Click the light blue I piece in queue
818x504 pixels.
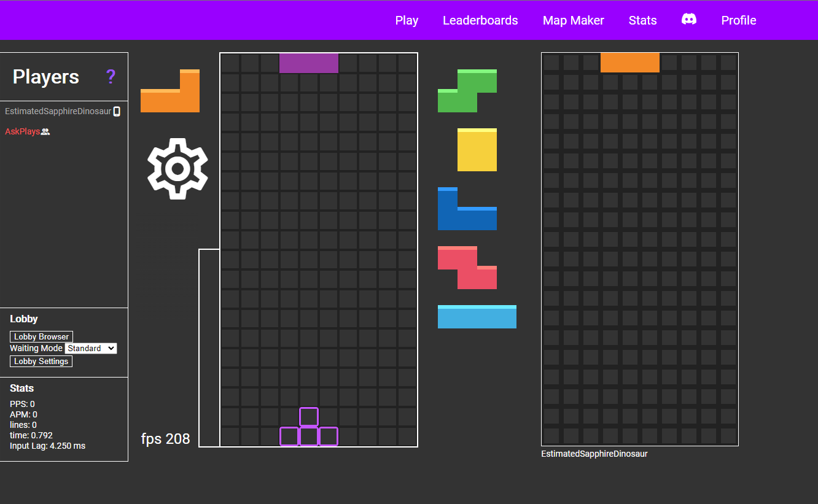pyautogui.click(x=477, y=317)
